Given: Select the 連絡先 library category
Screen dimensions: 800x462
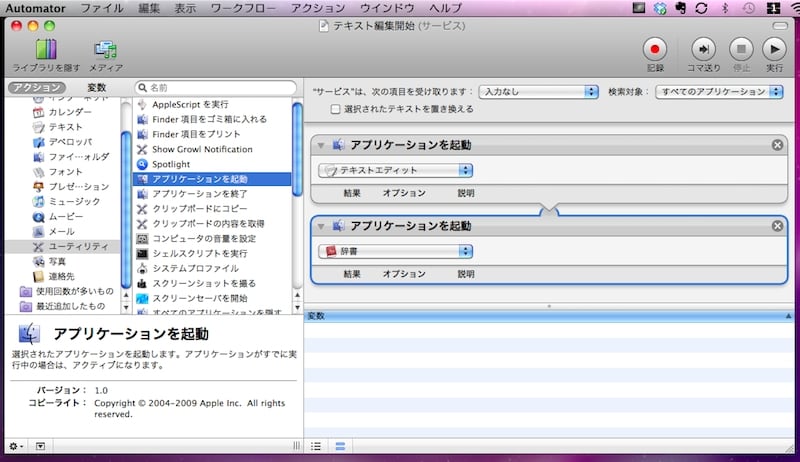Looking at the screenshot, I should point(54,276).
